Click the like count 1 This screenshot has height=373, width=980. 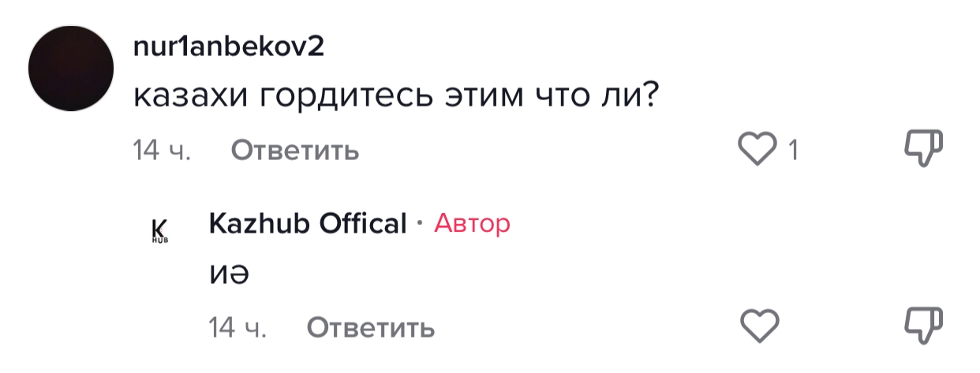(793, 150)
